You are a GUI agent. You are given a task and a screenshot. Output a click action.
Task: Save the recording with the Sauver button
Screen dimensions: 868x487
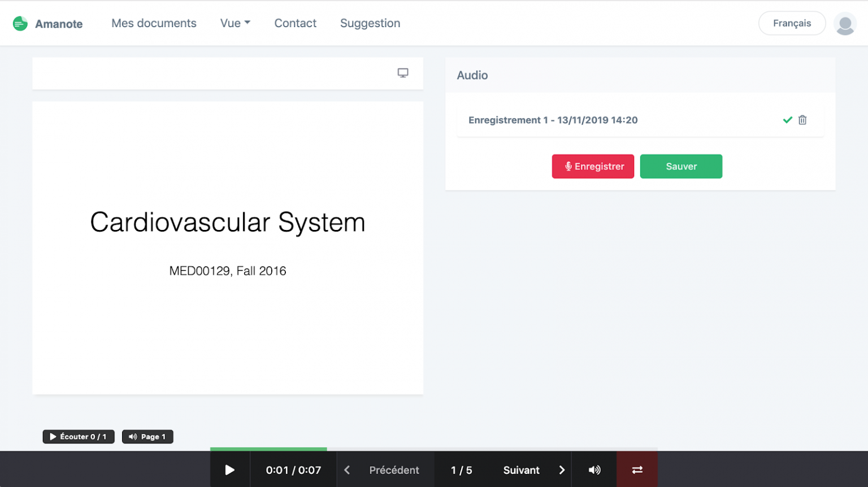[x=681, y=166]
